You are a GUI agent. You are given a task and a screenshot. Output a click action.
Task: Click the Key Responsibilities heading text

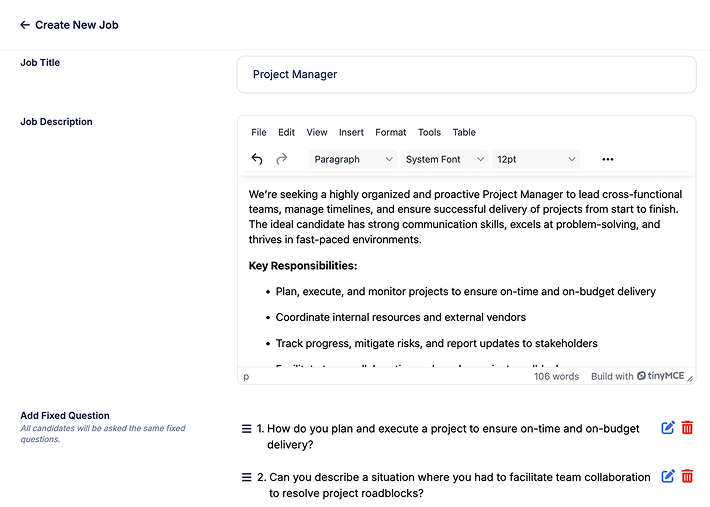(x=303, y=266)
